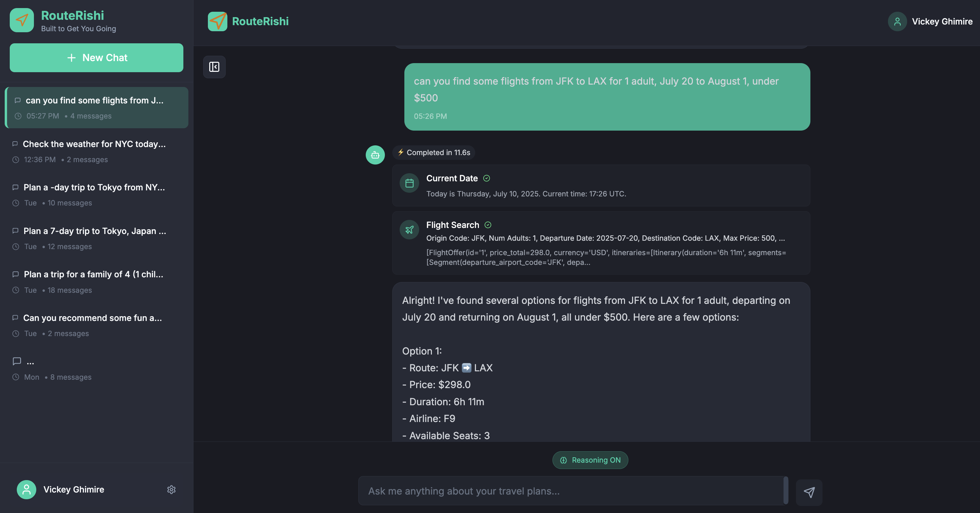This screenshot has height=513, width=980.
Task: Open settings via the gear icon
Action: coord(171,489)
